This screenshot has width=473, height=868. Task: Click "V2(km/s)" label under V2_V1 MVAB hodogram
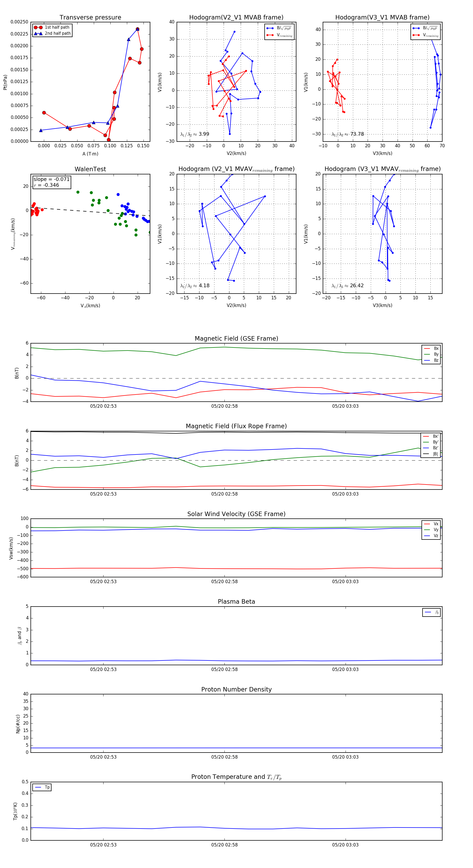(x=236, y=153)
